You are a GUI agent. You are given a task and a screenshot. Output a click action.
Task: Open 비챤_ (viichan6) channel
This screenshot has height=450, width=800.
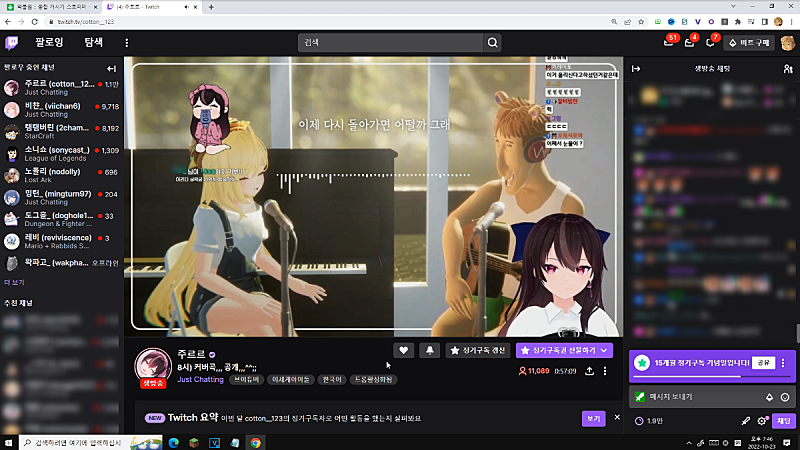[62, 110]
